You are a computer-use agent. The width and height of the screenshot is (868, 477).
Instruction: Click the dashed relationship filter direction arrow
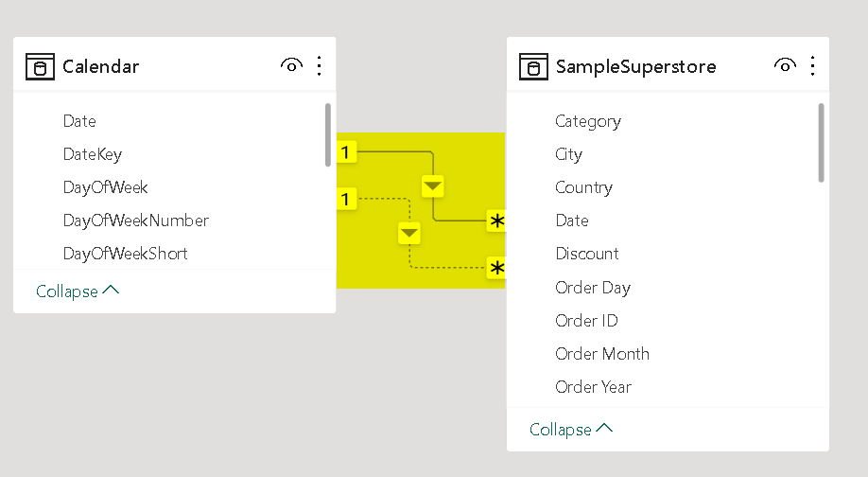[409, 233]
